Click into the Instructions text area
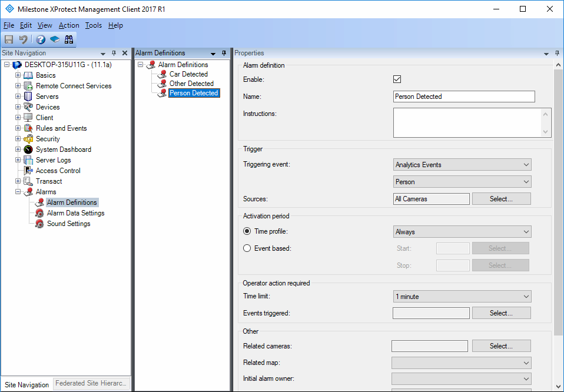This screenshot has height=392, width=564. tap(467, 122)
